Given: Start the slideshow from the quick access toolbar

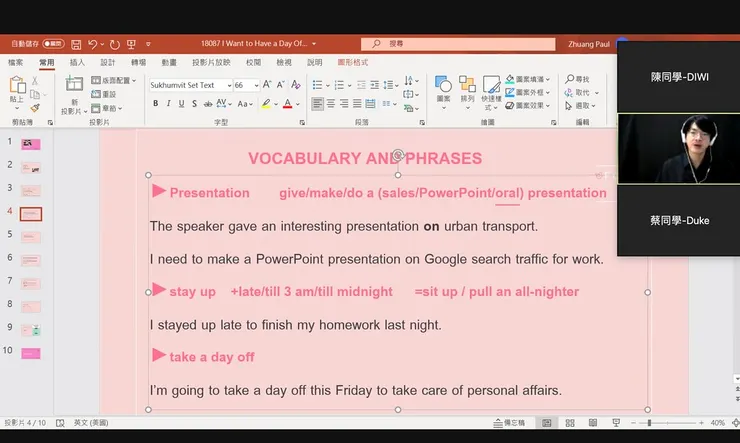Looking at the screenshot, I should point(131,44).
